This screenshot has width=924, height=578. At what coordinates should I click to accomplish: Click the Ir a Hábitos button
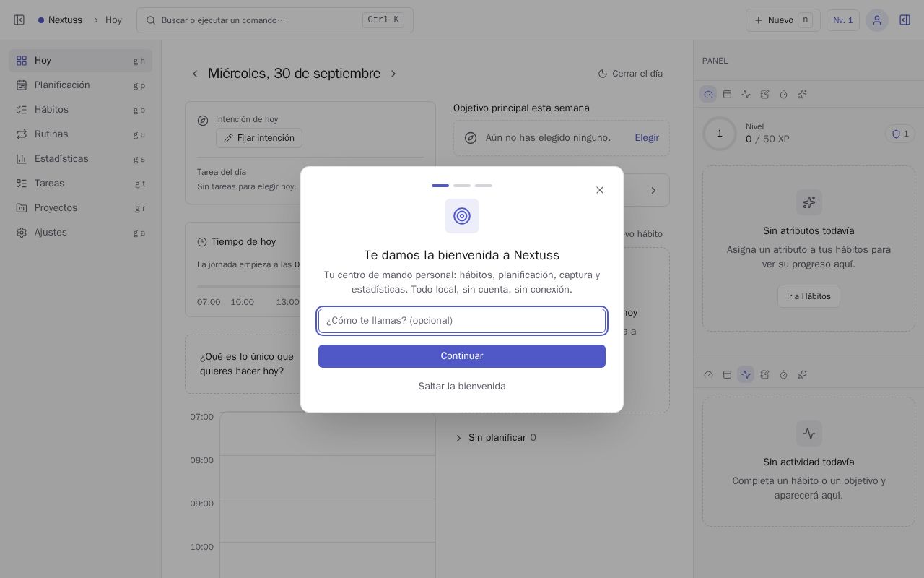(x=808, y=296)
